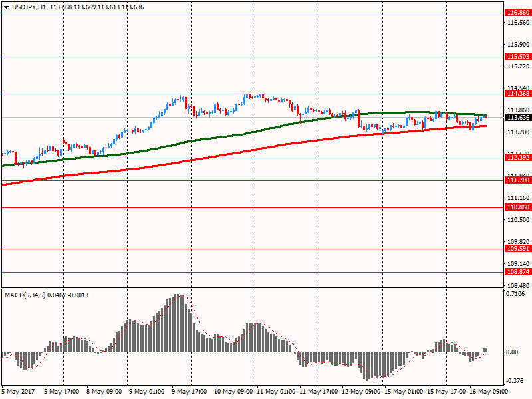
Task: Click the 110.500 price scale value
Action: pyautogui.click(x=518, y=220)
